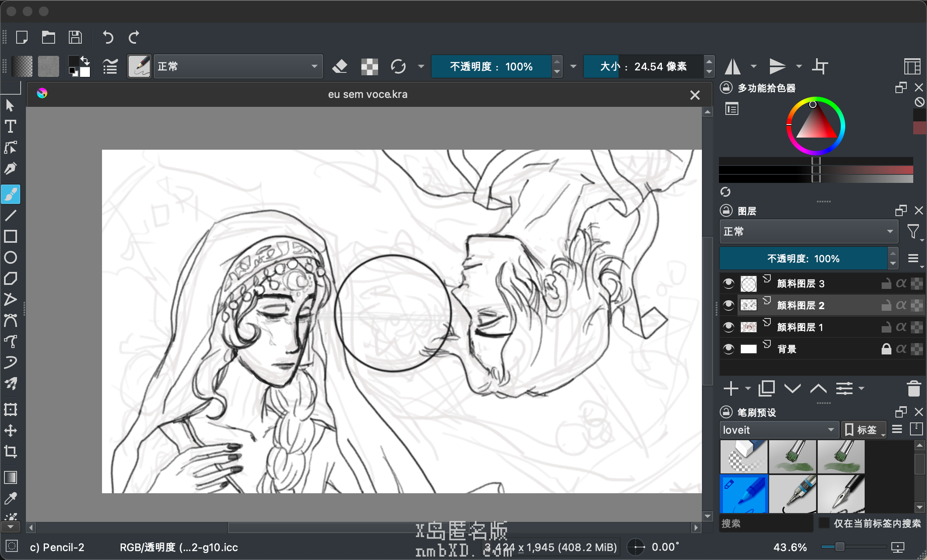Enable 仅在当前标签内搜索 checkbox
Screen dimensions: 927x560
pyautogui.click(x=824, y=523)
